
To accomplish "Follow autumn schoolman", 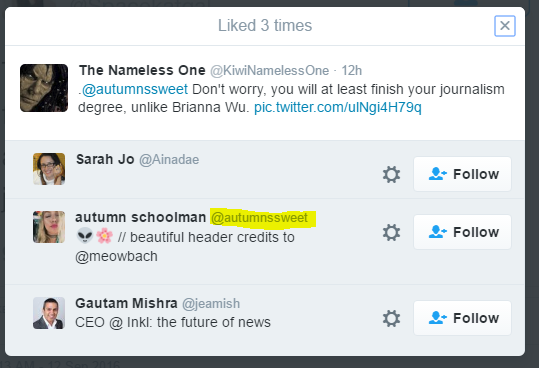I will 462,232.
